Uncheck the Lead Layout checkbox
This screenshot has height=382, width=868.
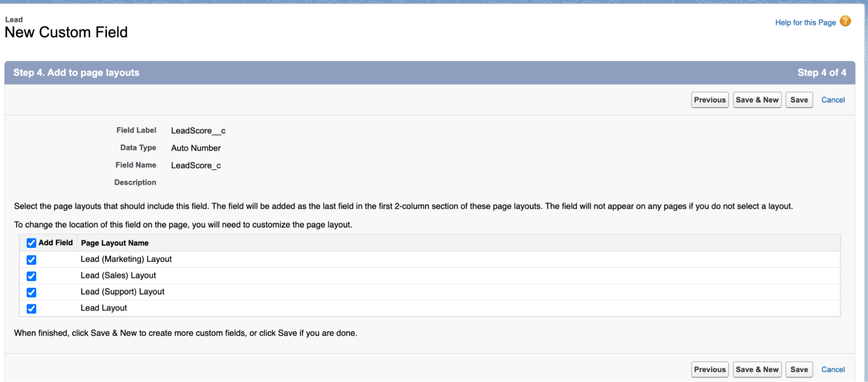[31, 309]
